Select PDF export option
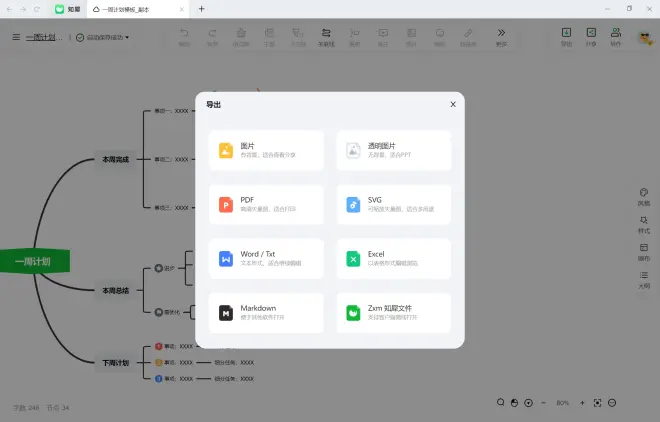The image size is (660, 422). tap(267, 204)
